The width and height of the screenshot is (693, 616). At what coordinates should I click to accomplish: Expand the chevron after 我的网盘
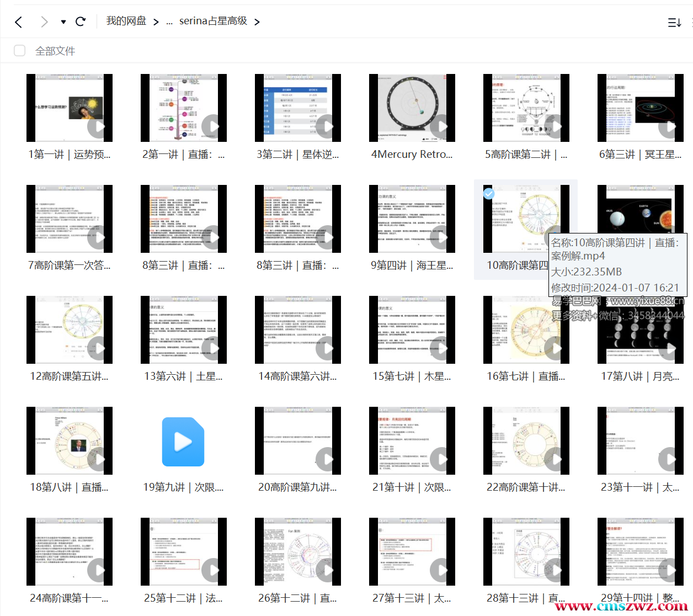point(156,22)
